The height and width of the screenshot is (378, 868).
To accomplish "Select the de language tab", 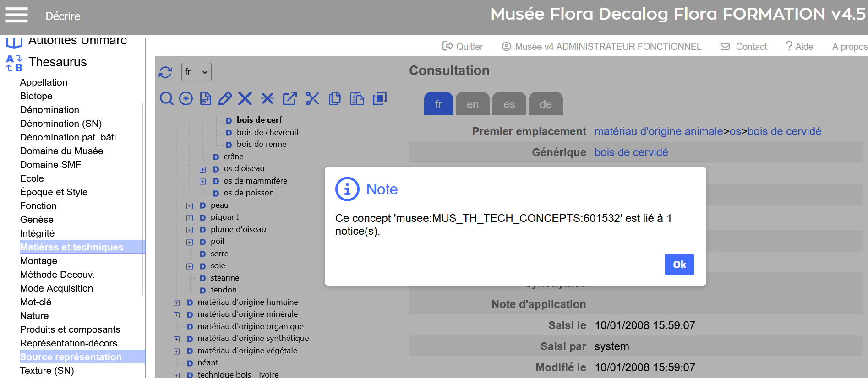I will coord(546,104).
